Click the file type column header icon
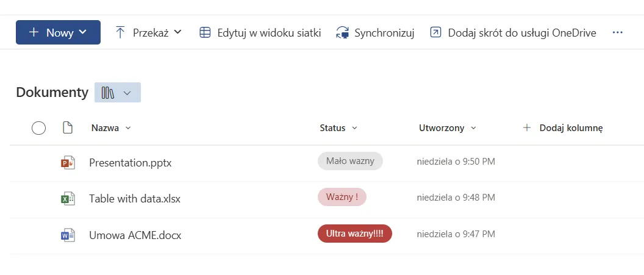Viewport: 644px width, 275px height. tap(68, 128)
